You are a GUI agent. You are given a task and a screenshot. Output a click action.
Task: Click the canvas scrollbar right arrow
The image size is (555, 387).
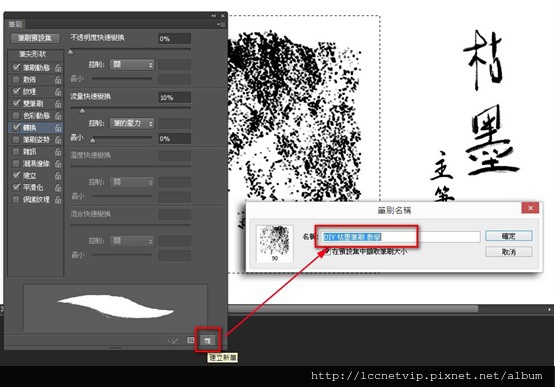pos(549,309)
